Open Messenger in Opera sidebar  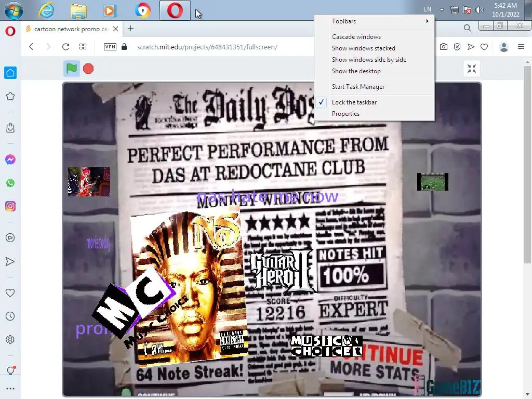[x=10, y=159]
